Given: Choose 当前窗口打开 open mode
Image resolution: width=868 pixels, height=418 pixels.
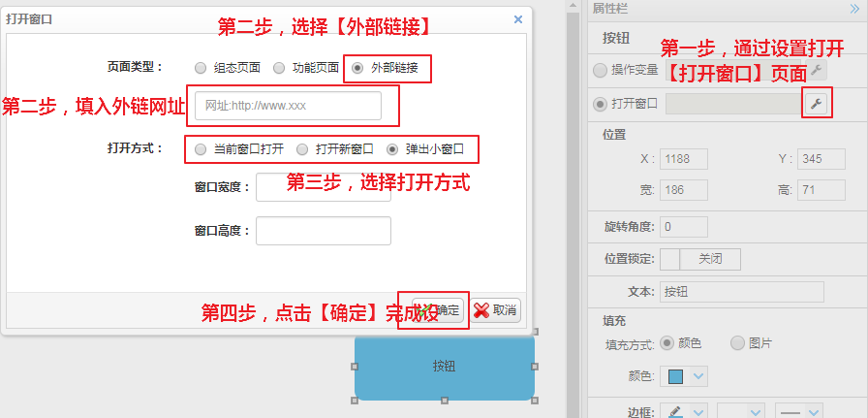Looking at the screenshot, I should point(201,149).
